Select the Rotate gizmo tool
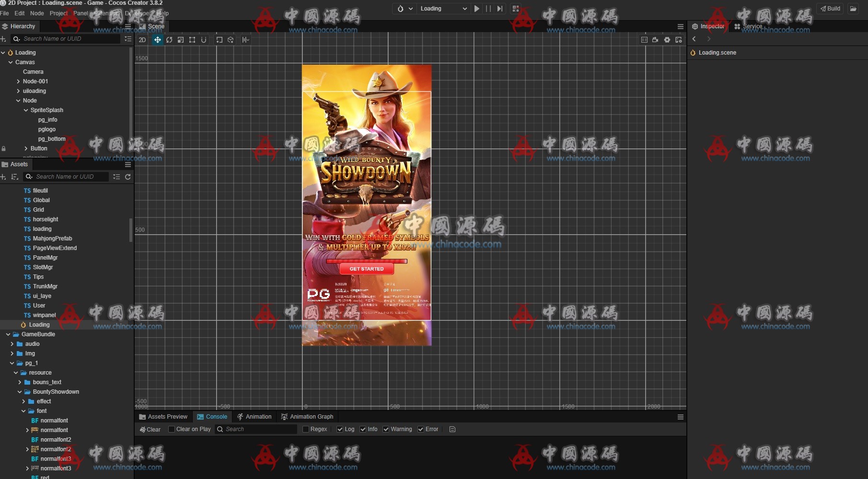Screen dimensions: 868x479 coord(169,40)
